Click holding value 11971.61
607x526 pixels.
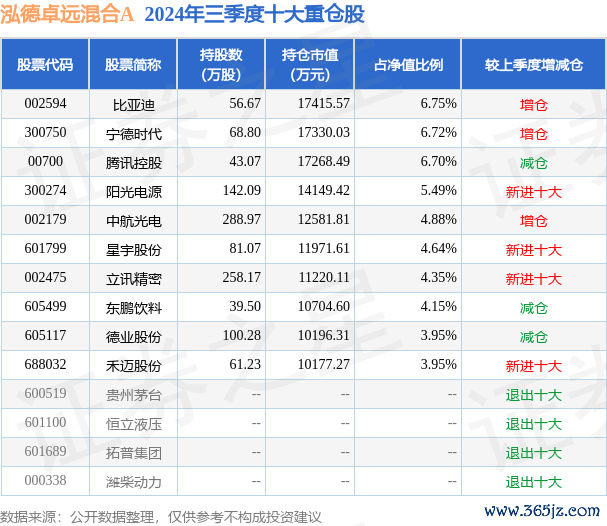point(324,249)
